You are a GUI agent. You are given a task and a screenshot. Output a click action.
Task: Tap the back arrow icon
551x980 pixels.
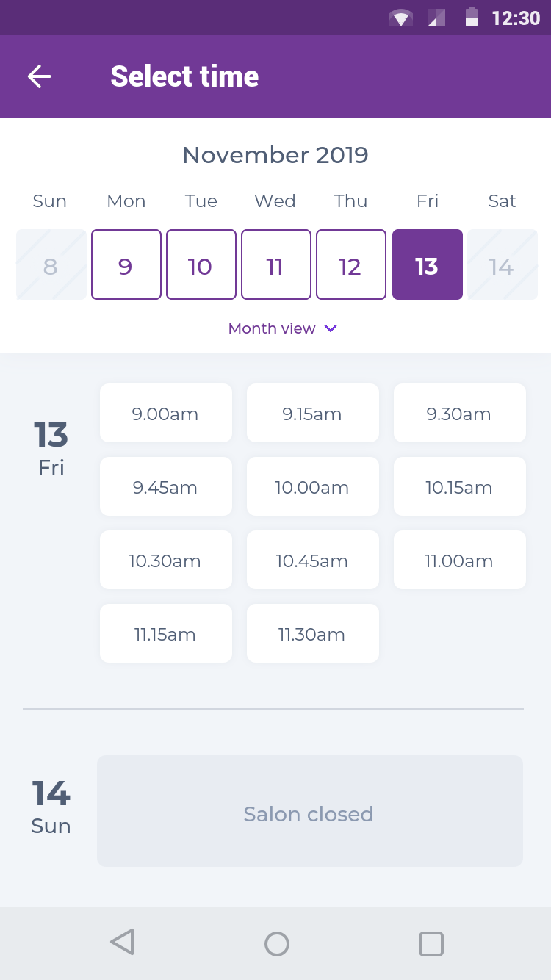pyautogui.click(x=40, y=76)
